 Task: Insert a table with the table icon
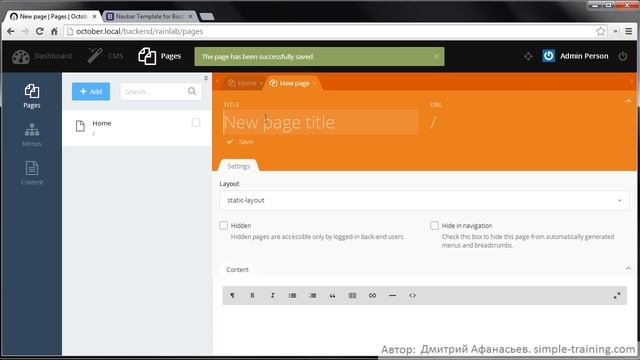[x=352, y=296]
